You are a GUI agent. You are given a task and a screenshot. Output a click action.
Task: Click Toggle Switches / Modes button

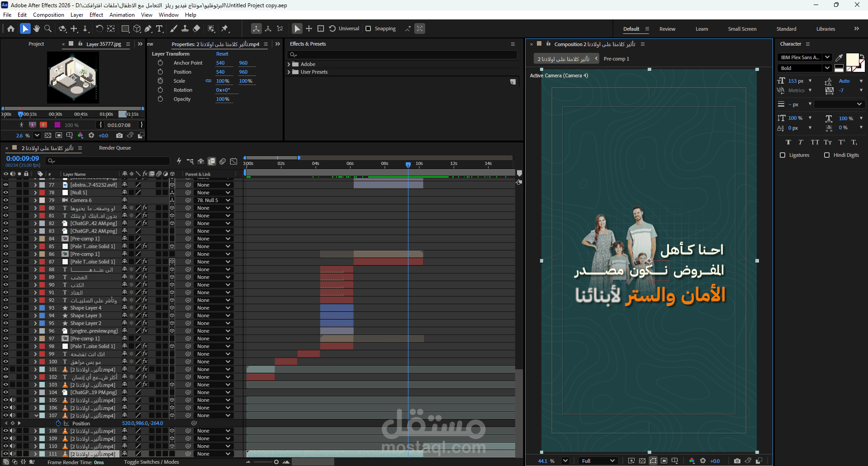click(x=152, y=462)
